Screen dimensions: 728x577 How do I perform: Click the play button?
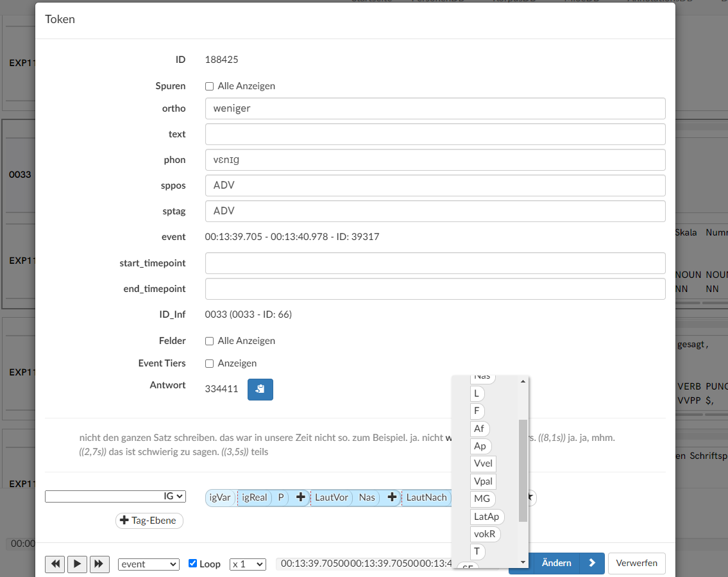(x=77, y=564)
